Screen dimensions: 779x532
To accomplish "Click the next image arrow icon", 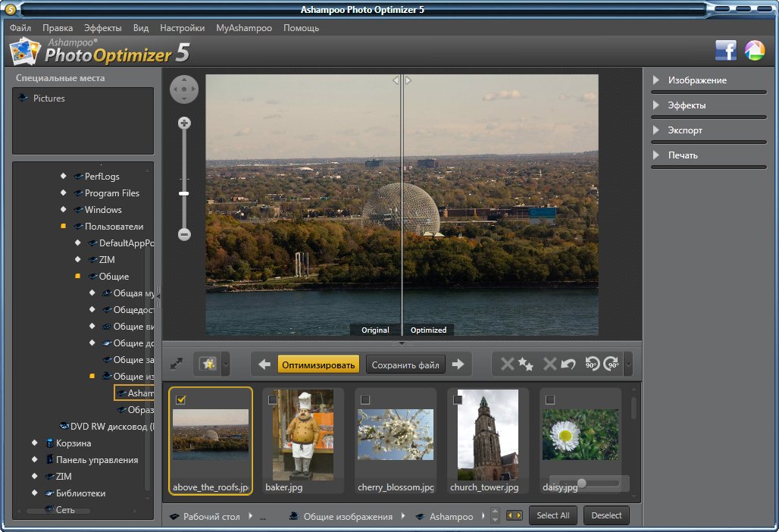I will pos(458,365).
